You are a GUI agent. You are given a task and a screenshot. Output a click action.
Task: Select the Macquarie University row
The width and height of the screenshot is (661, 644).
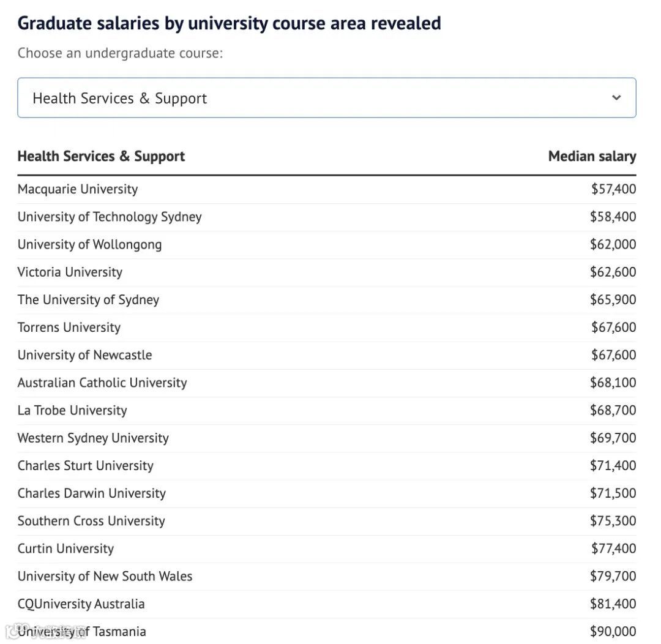coord(78,189)
